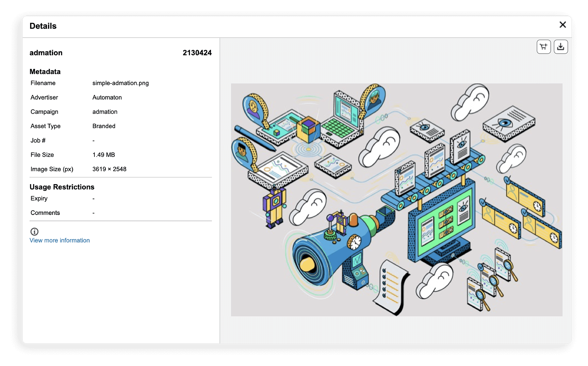Click the Metadata section heading

[x=45, y=72]
